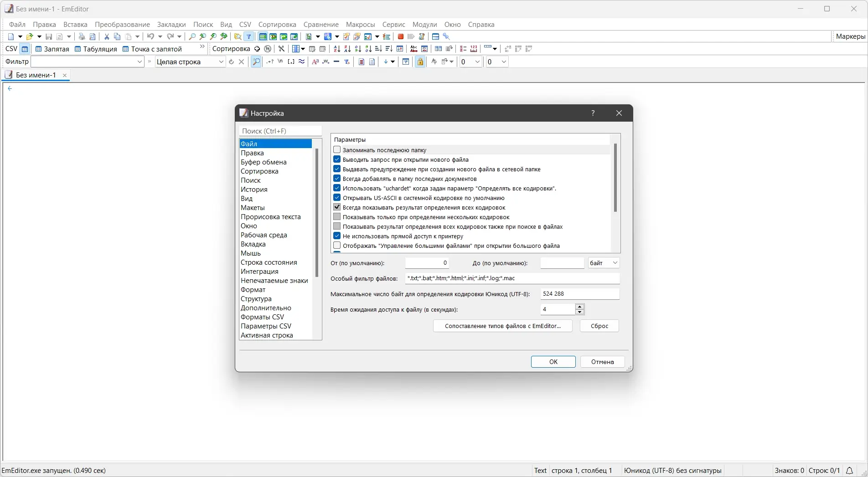Screen dimensions: 868x477
Task: Click the Paste clipboard icon
Action: tap(129, 36)
